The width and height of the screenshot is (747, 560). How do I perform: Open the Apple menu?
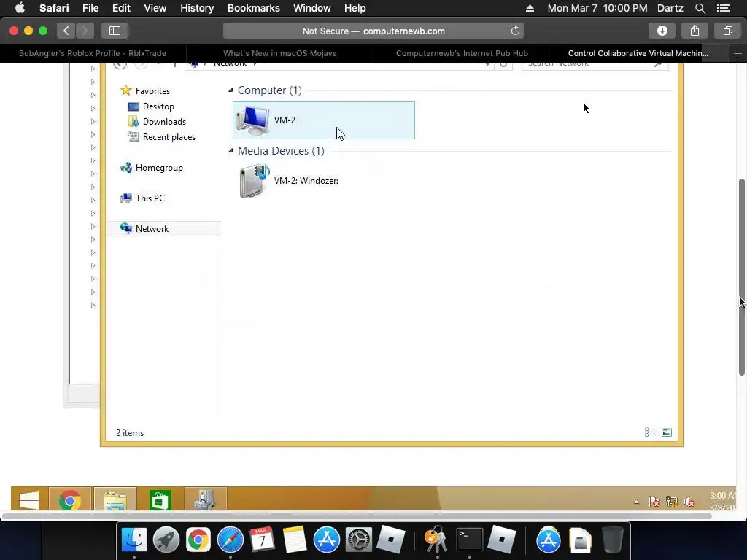[20, 8]
